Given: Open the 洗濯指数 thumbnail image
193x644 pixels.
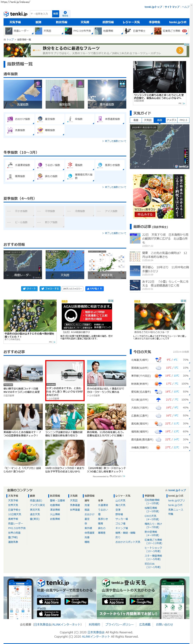Looking at the screenshot, I should coord(23,94).
